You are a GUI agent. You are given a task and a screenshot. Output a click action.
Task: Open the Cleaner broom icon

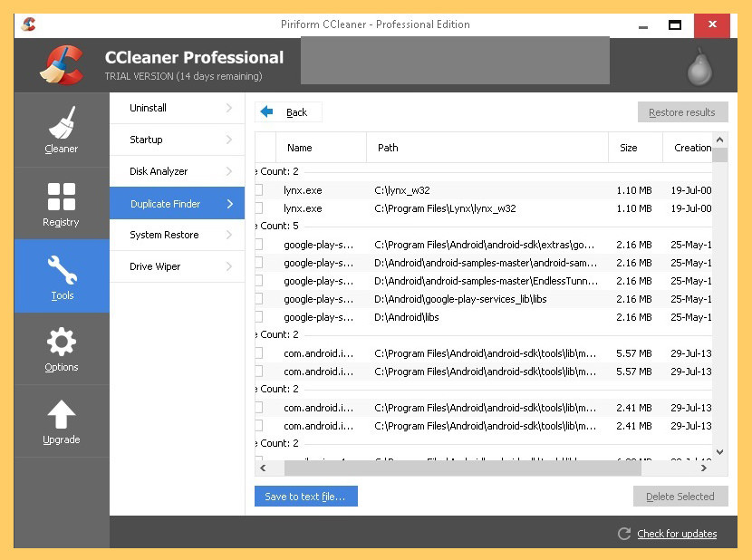pos(62,123)
